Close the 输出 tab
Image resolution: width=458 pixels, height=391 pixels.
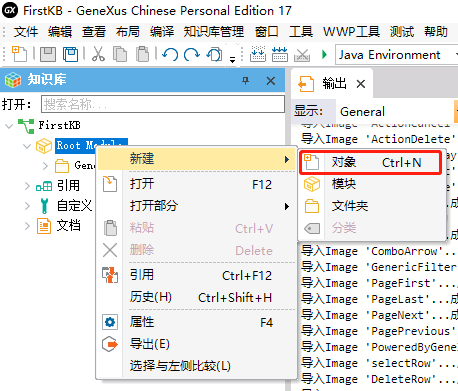point(361,84)
